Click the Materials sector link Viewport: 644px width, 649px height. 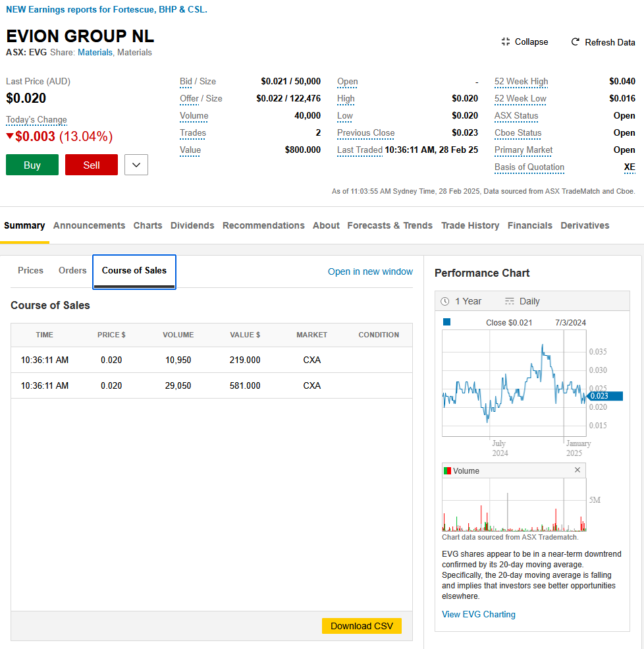click(95, 53)
